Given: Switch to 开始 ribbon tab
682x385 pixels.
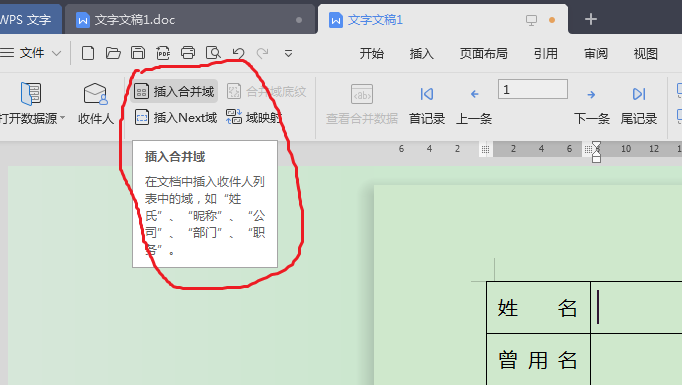Looking at the screenshot, I should click(x=371, y=54).
